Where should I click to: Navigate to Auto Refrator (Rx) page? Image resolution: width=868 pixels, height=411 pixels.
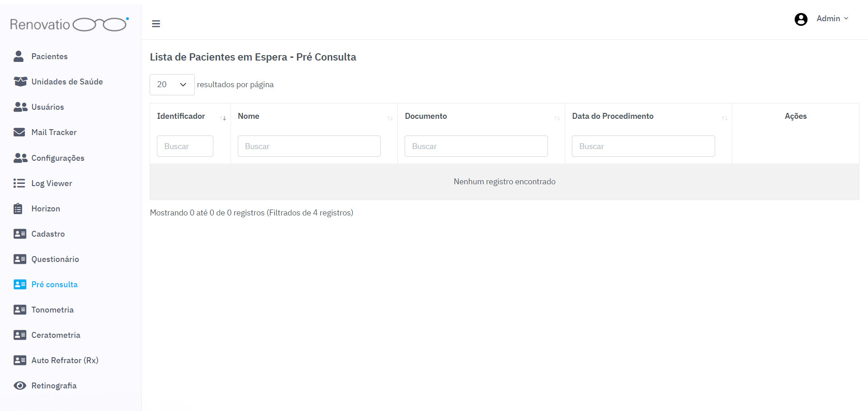65,360
